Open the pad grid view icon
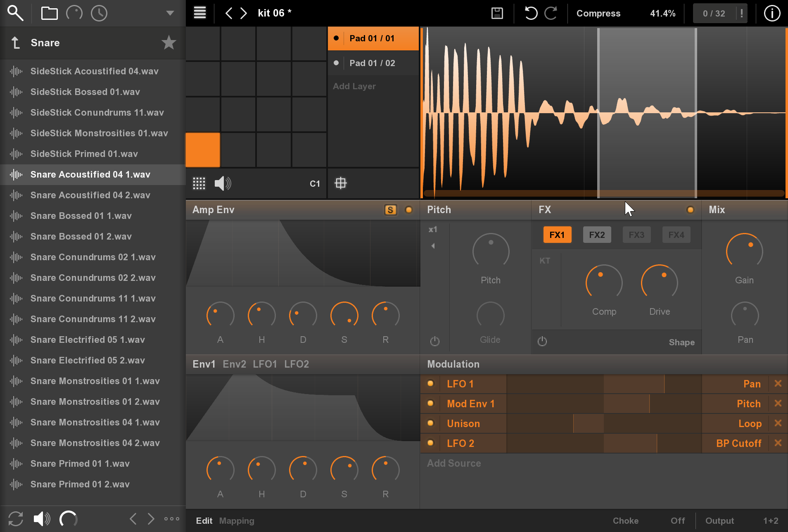Viewport: 788px width, 532px height. (x=199, y=183)
